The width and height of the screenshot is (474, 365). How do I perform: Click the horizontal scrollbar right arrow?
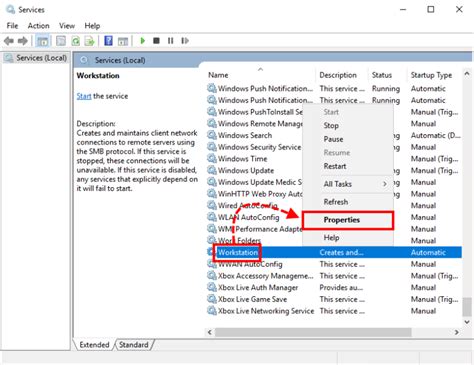click(x=457, y=332)
